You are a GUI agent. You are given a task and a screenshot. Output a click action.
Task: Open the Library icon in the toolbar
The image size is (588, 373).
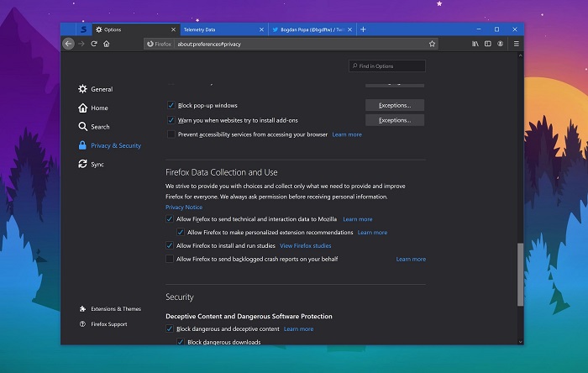point(475,44)
